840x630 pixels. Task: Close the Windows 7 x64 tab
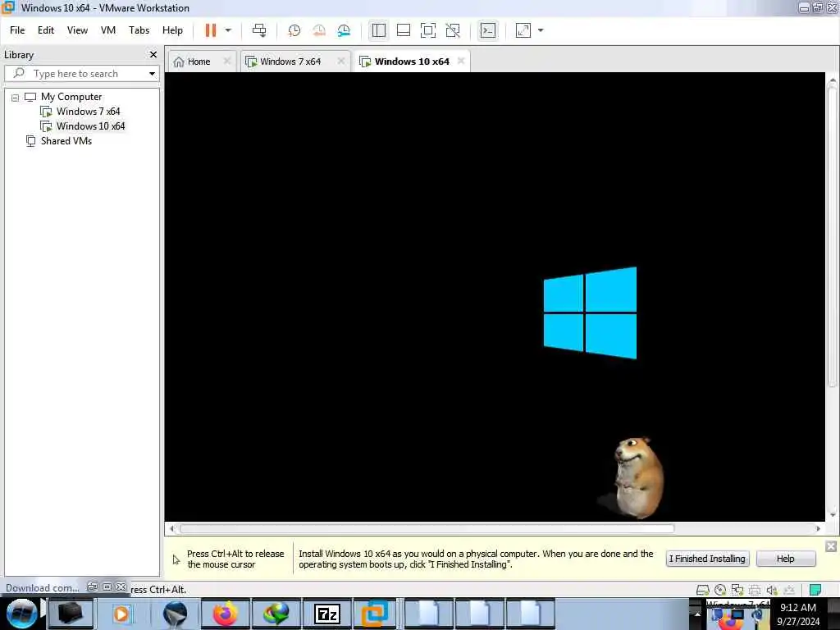tap(340, 61)
